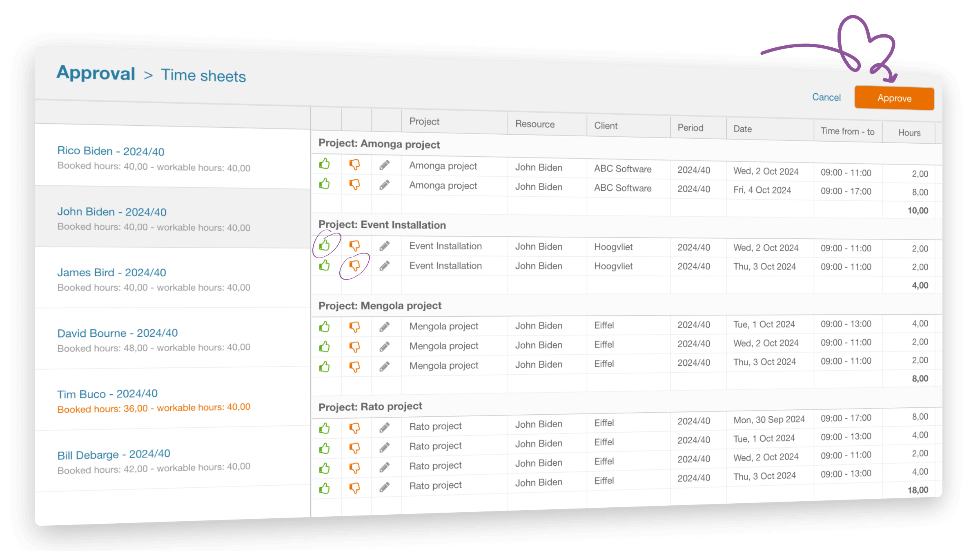This screenshot has height=551, width=980.
Task: Approve Rato project Thu 3 Oct entry
Action: tap(325, 488)
